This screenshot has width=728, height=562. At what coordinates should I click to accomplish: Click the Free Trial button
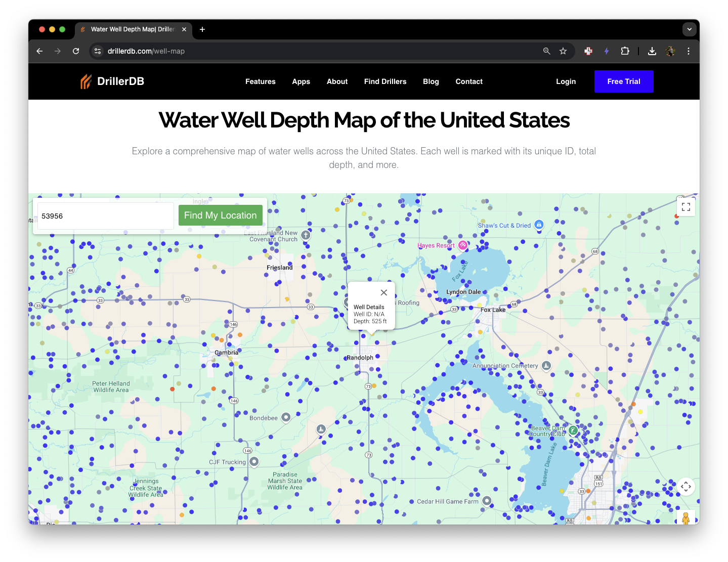[624, 81]
